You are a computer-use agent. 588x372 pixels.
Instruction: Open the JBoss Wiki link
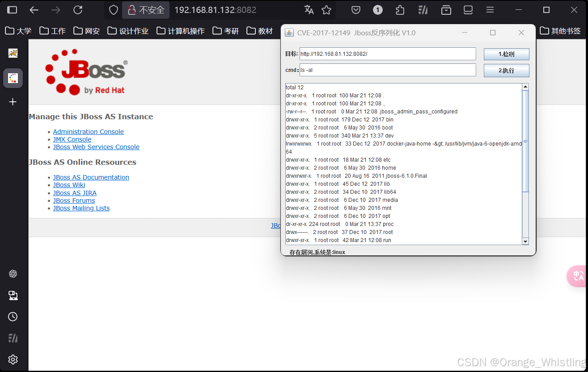click(69, 185)
